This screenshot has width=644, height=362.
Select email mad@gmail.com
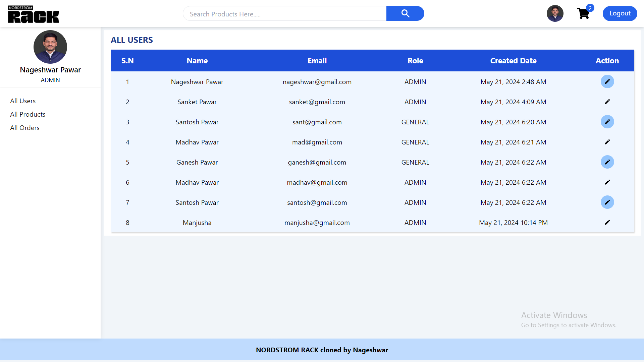(x=317, y=142)
